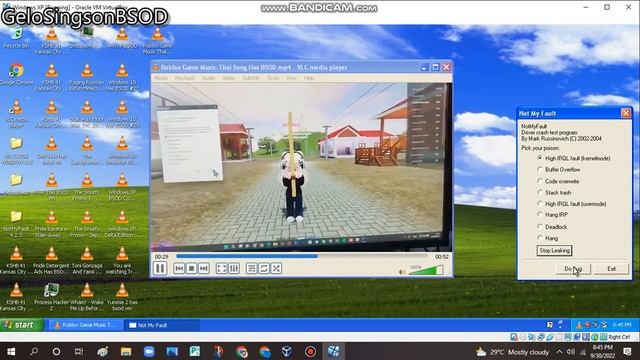
Task: Close the Not My Fault window
Action: click(x=626, y=113)
